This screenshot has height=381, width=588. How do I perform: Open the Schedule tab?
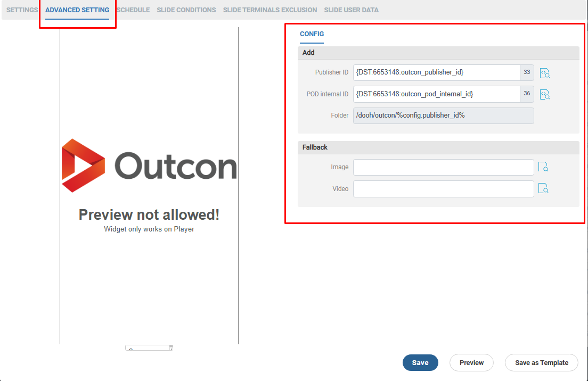coord(133,10)
